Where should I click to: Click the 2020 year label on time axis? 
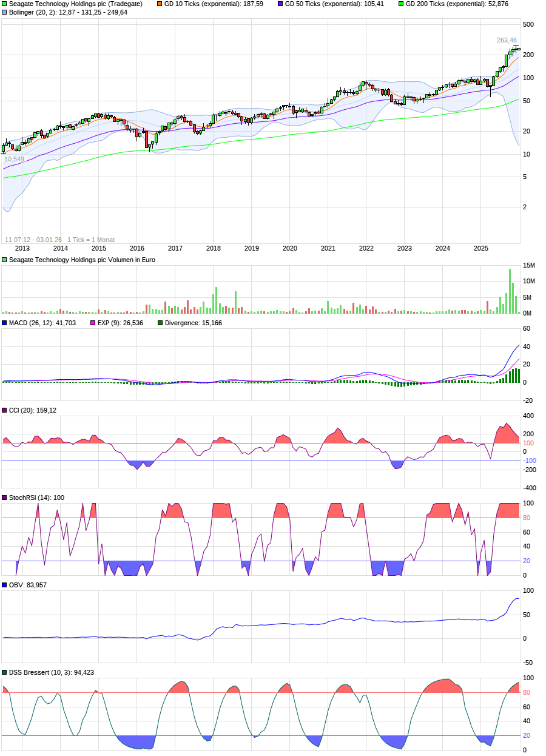point(289,248)
